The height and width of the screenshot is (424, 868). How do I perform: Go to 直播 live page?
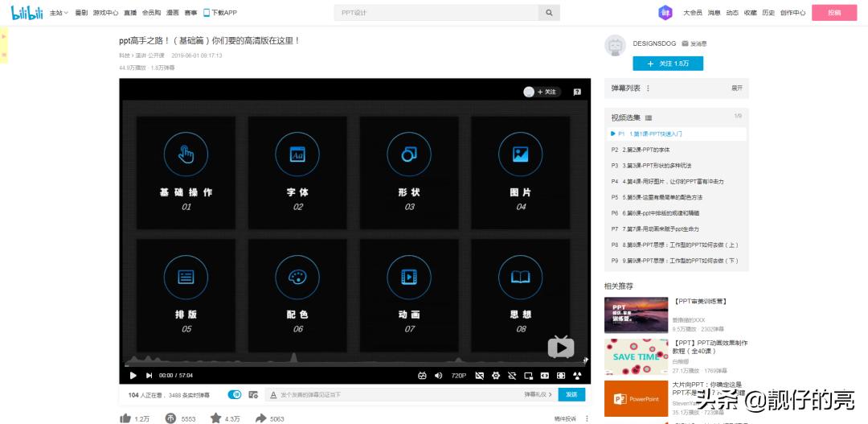tap(130, 13)
